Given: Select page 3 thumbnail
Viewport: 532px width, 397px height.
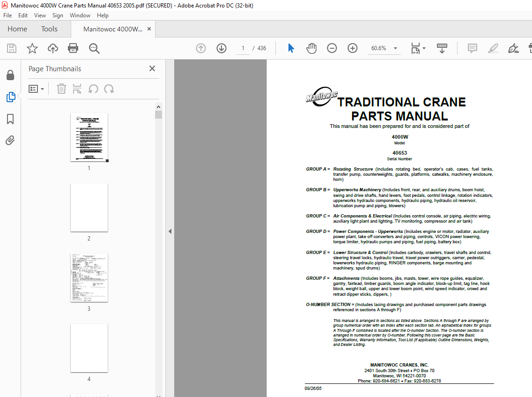Looking at the screenshot, I should pyautogui.click(x=89, y=278).
